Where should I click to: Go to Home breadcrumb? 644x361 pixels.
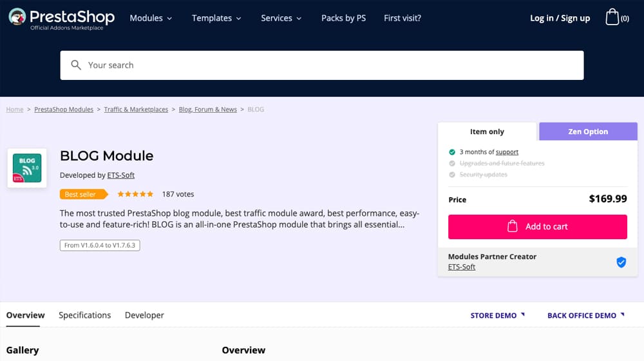pos(15,110)
